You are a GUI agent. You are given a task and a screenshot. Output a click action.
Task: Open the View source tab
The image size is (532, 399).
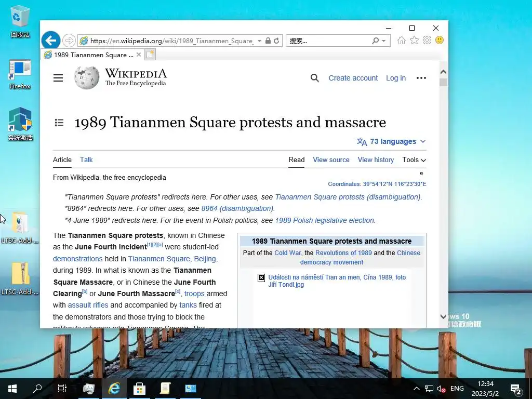point(331,160)
